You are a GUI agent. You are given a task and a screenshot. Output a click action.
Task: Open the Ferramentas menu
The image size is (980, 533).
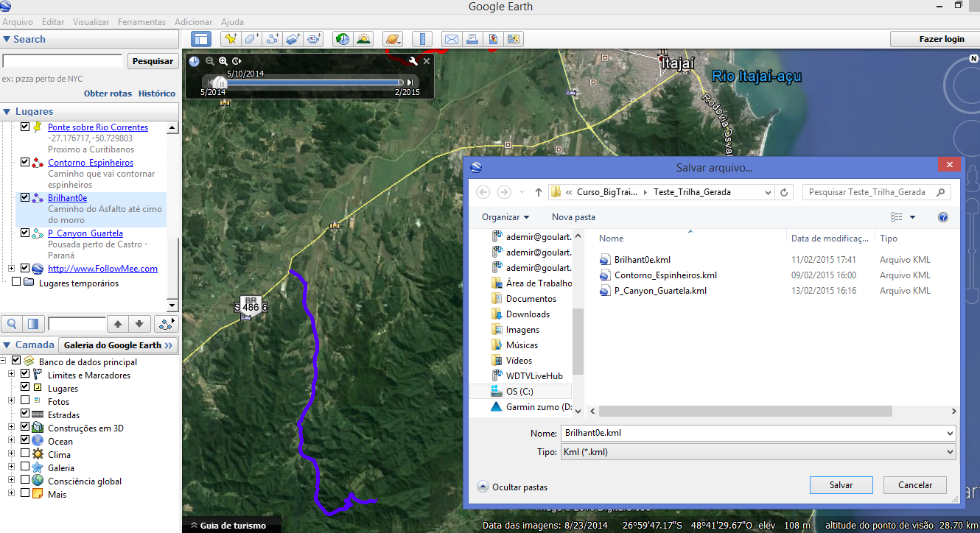[141, 22]
